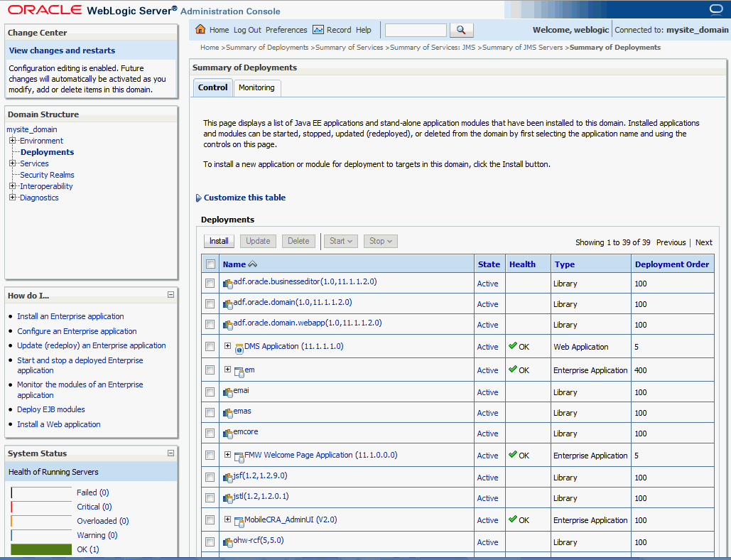Expand the Services tree node
Image resolution: width=731 pixels, height=560 pixels.
(x=13, y=163)
